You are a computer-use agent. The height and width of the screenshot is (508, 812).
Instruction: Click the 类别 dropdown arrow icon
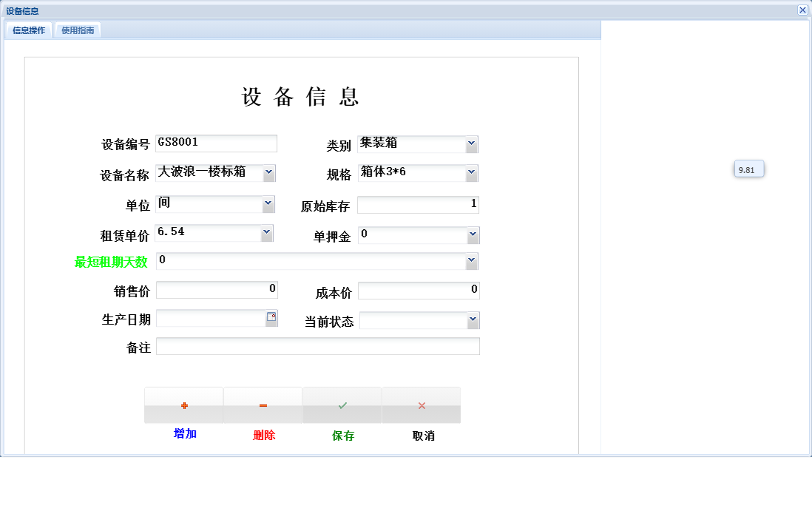pos(473,143)
